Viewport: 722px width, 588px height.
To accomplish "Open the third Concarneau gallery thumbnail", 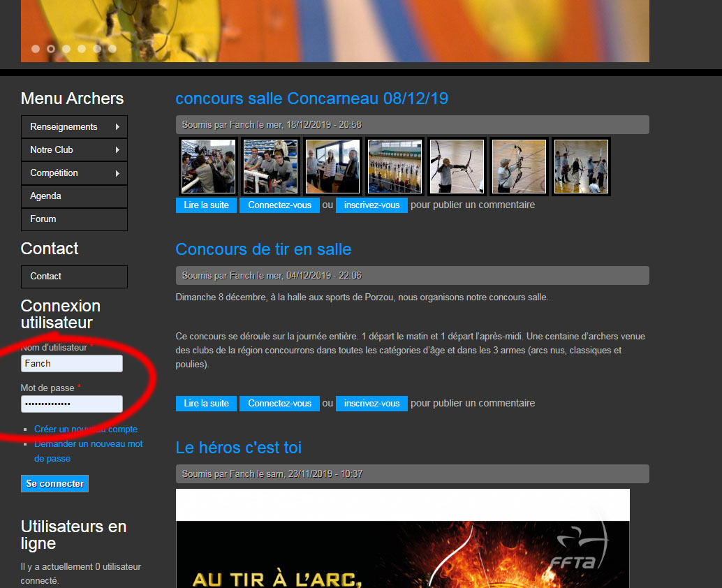I will pyautogui.click(x=332, y=166).
